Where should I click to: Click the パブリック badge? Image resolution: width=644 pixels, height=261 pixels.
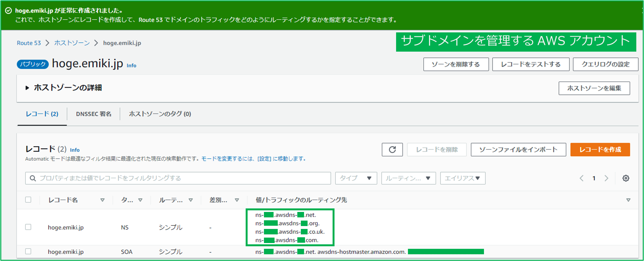(x=33, y=64)
